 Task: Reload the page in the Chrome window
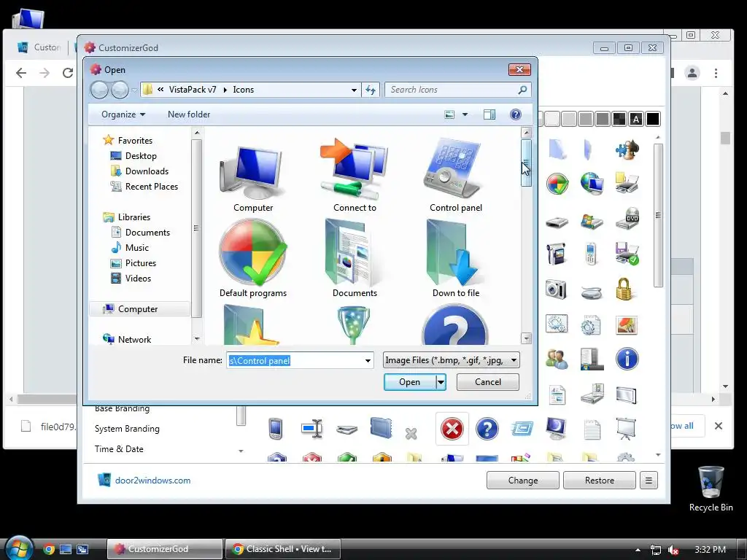click(x=68, y=73)
